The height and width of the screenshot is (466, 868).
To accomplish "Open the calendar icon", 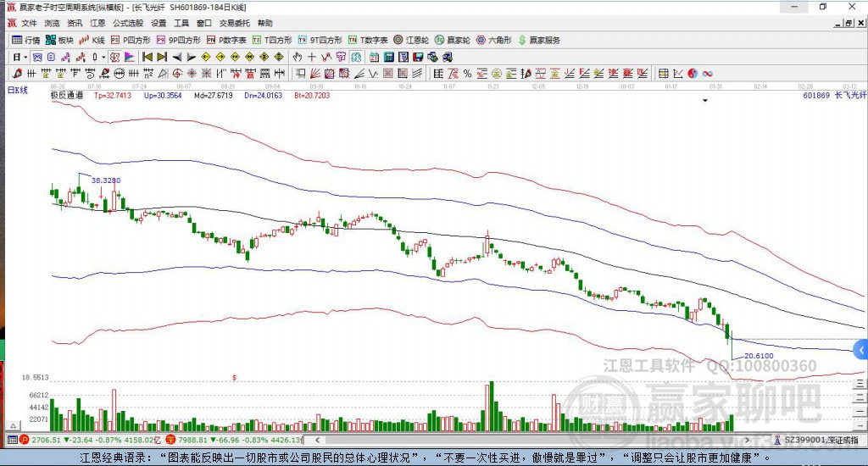I will point(374,57).
